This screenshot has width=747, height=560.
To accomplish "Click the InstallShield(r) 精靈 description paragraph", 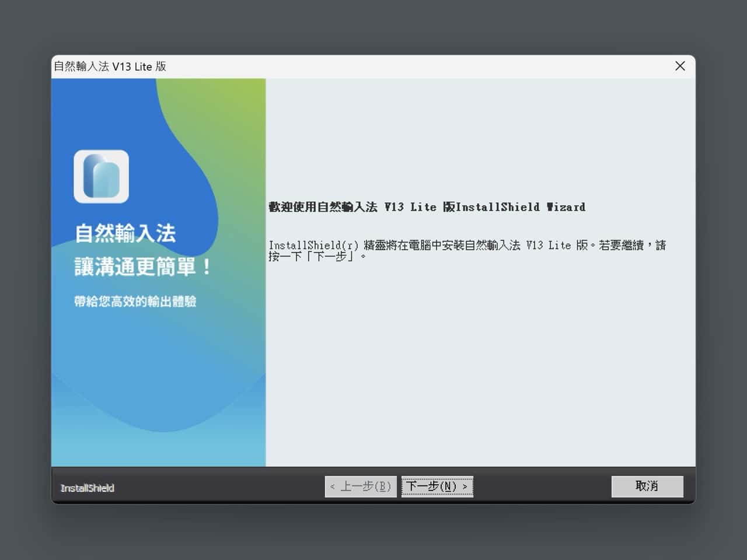I will [x=467, y=250].
